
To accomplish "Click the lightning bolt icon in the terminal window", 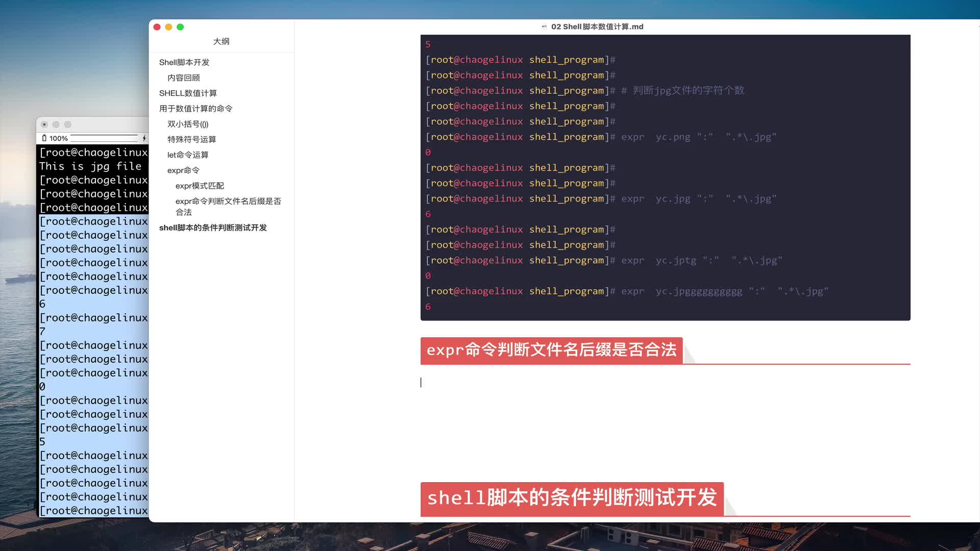I will tap(144, 138).
